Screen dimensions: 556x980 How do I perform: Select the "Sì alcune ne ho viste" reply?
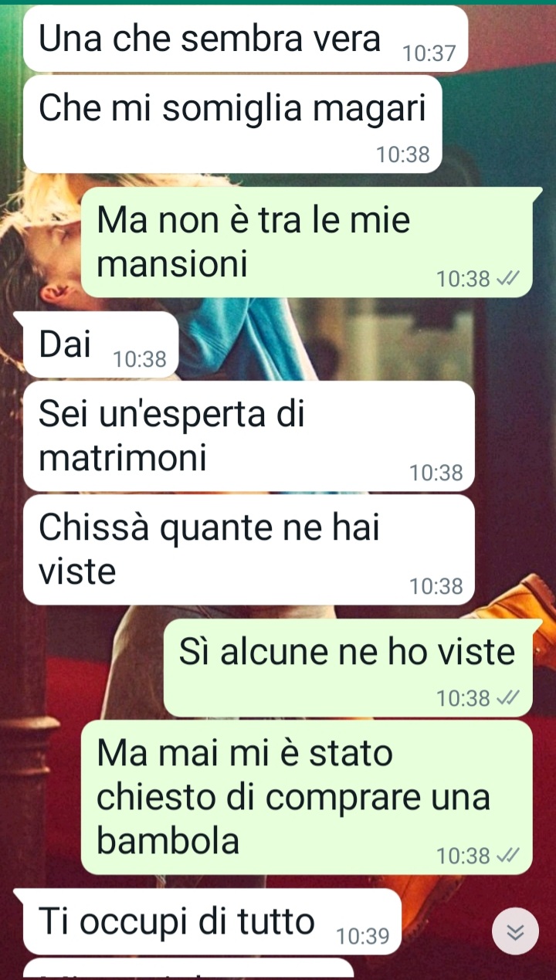pyautogui.click(x=348, y=668)
